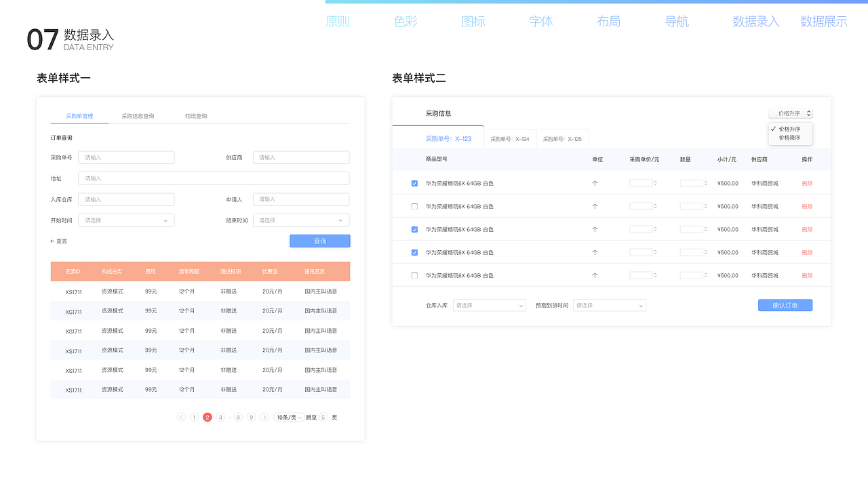Switch to the 采购单管理 tab

79,116
